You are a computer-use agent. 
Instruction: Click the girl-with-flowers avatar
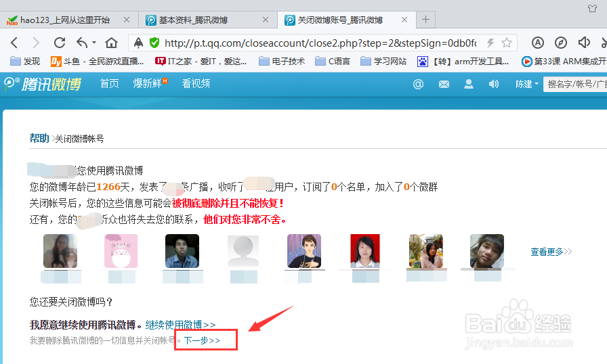point(426,251)
